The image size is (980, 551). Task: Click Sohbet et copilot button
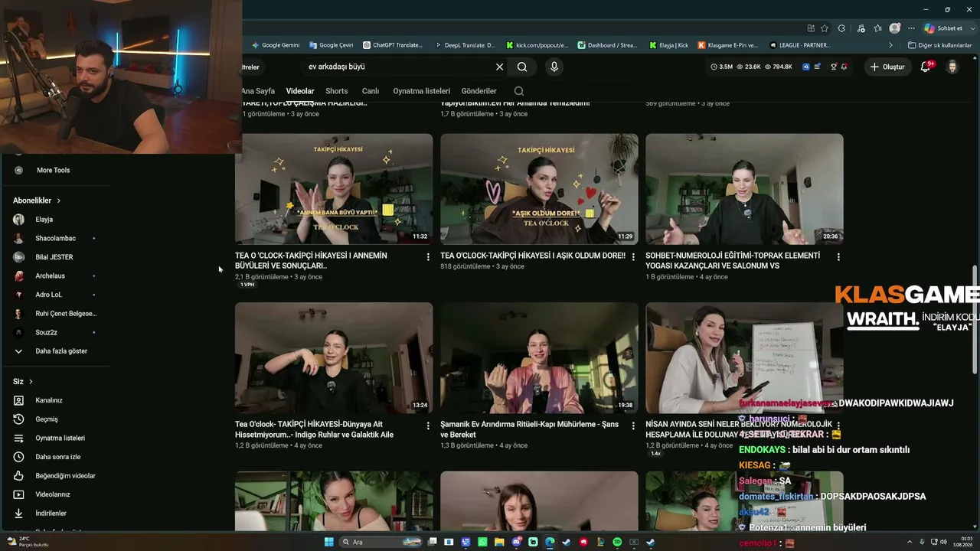(943, 28)
